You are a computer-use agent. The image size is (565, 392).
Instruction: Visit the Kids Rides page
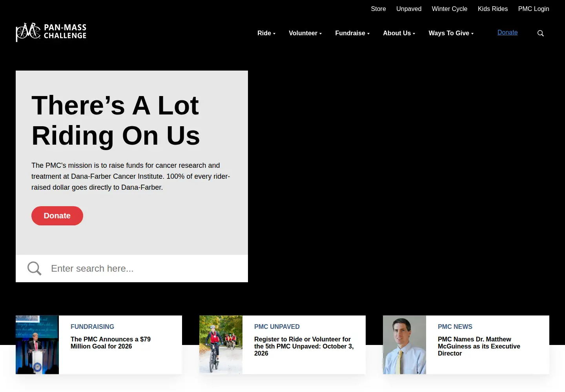pyautogui.click(x=493, y=9)
